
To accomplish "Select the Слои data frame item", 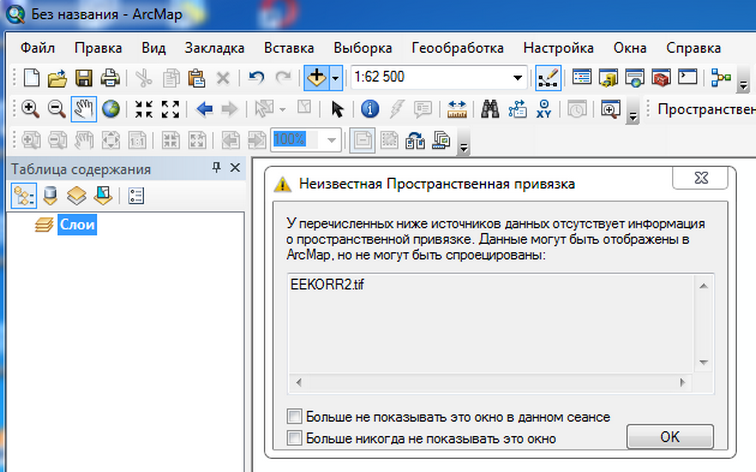I will coord(77,225).
